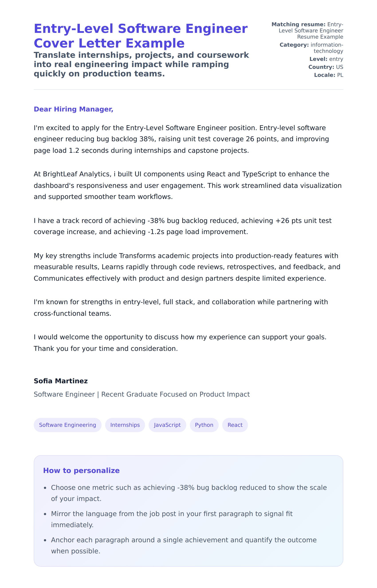This screenshot has width=377, height=588.
Task: Click the "Dear Hiring Manager," greeting
Action: pos(73,109)
